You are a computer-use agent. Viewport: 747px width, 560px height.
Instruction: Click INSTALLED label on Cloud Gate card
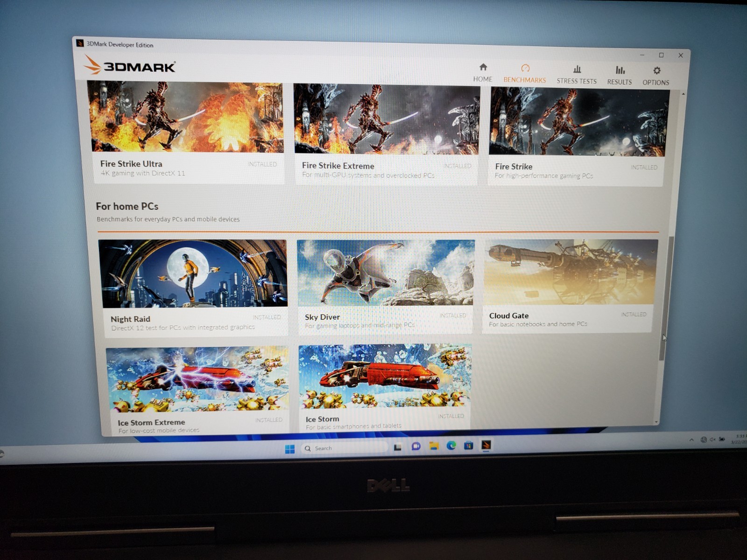click(634, 315)
